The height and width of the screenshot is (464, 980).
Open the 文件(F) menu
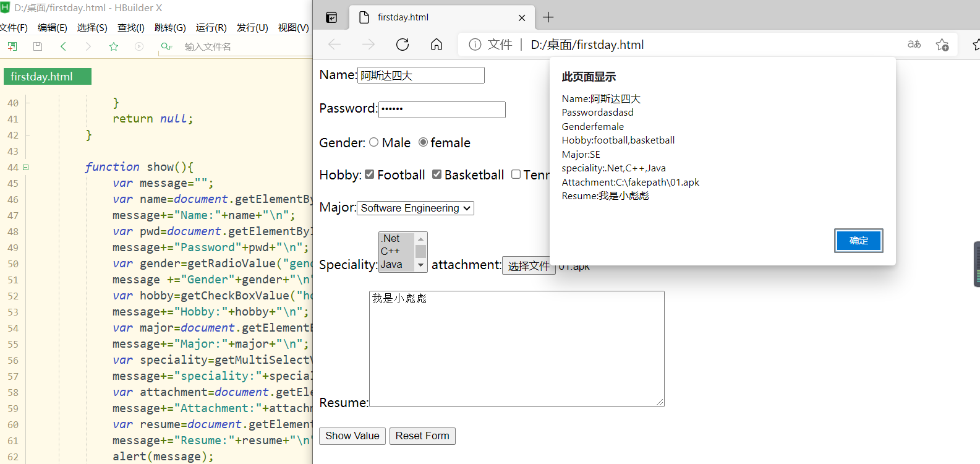(14, 27)
